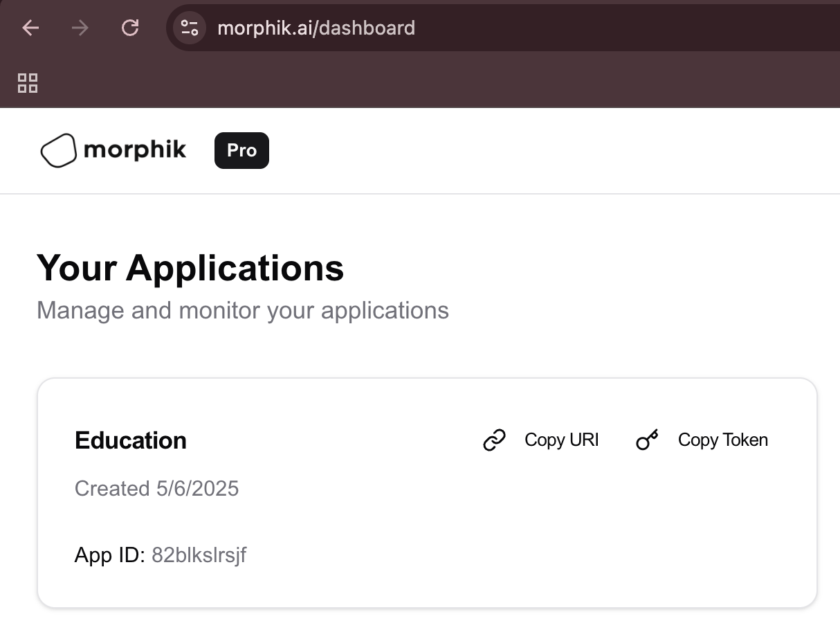840x630 pixels.
Task: Click the address bar URL
Action: [316, 28]
